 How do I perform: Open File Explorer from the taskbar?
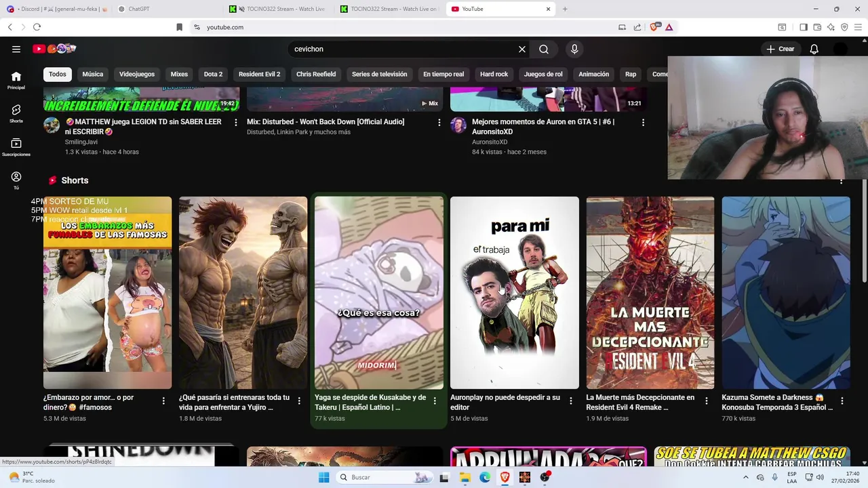(465, 477)
